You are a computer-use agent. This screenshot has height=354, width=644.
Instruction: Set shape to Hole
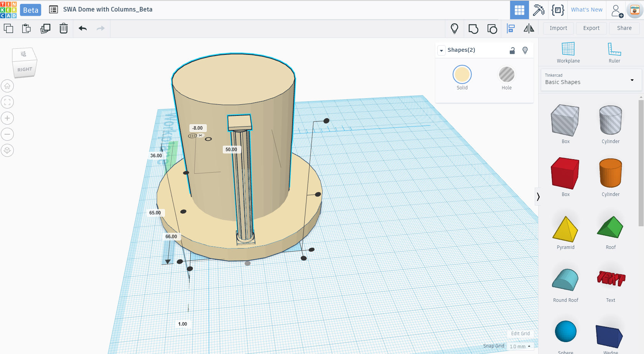506,74
